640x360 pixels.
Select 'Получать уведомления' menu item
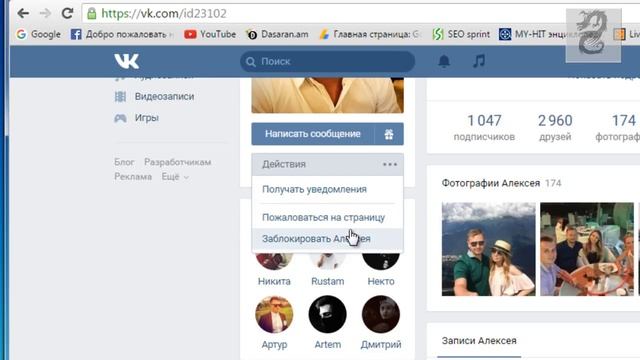click(327, 189)
